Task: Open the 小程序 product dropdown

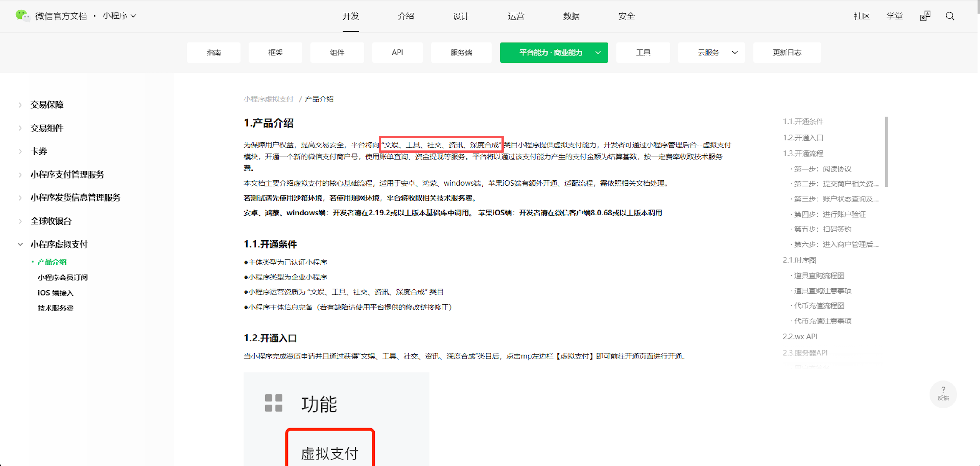Action: [x=119, y=16]
